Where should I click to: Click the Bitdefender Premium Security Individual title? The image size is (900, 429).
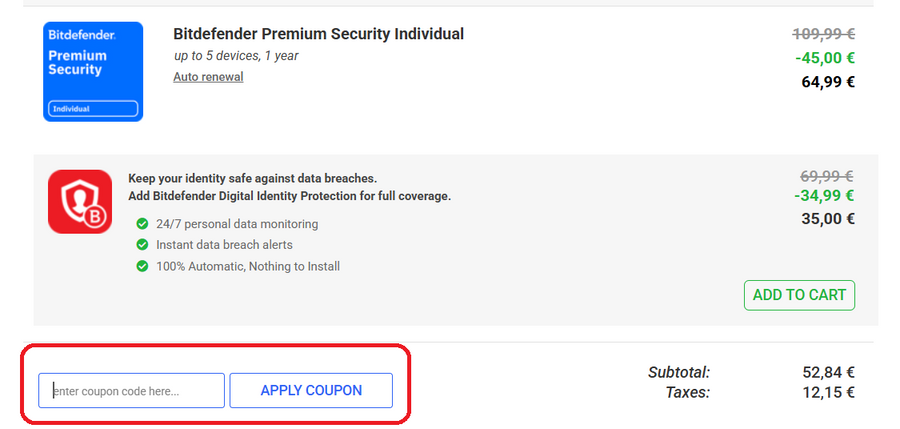pos(318,34)
